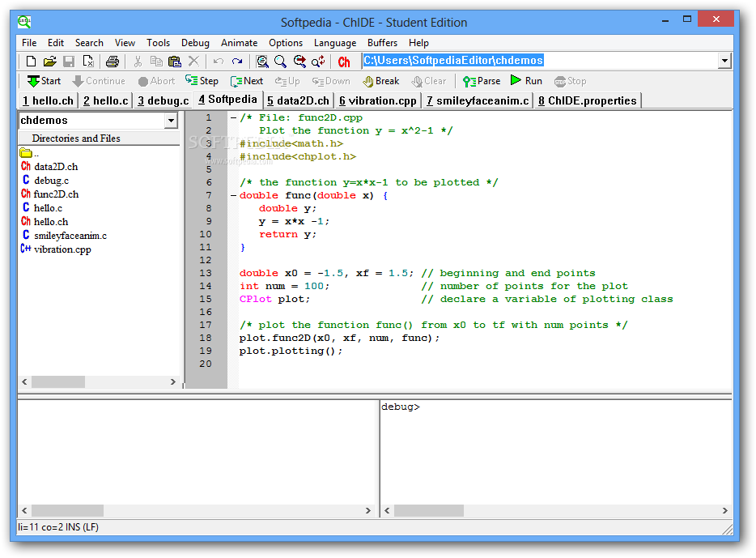This screenshot has height=558, width=756.
Task: Select vibration.cpp in file list
Action: coord(56,249)
